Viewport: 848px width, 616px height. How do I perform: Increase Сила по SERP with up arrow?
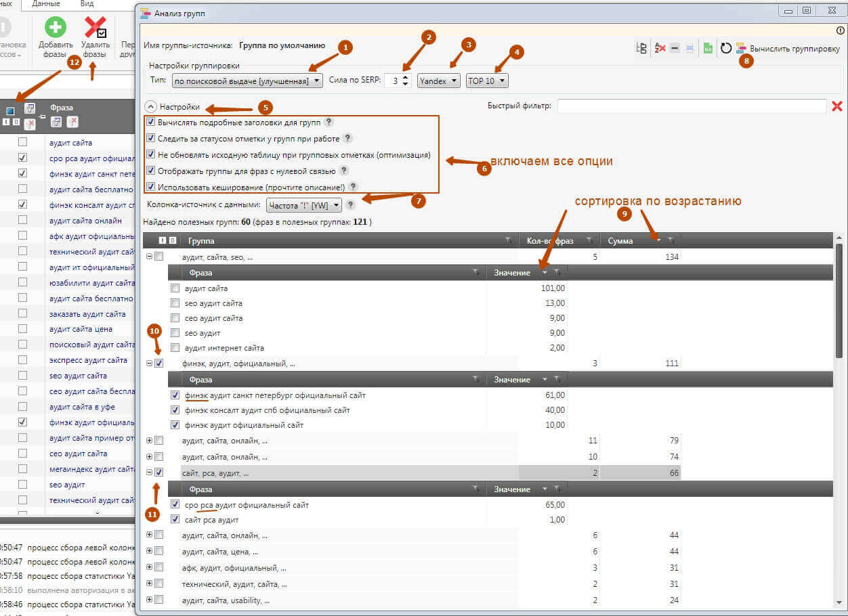click(x=405, y=77)
